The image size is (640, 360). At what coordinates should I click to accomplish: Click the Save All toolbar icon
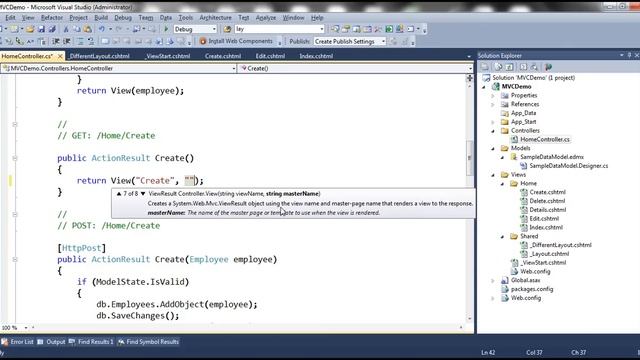tap(52, 29)
